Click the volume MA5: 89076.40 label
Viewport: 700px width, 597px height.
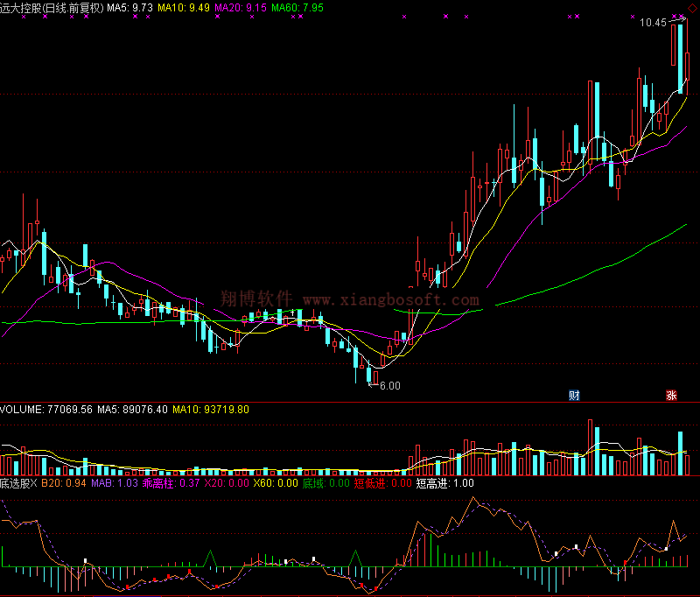[133, 410]
